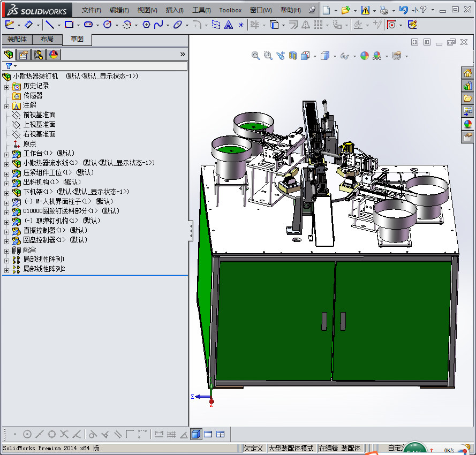Viewport: 476px width, 455px height.
Task: Switch to the 装配体 tab
Action: pyautogui.click(x=17, y=39)
